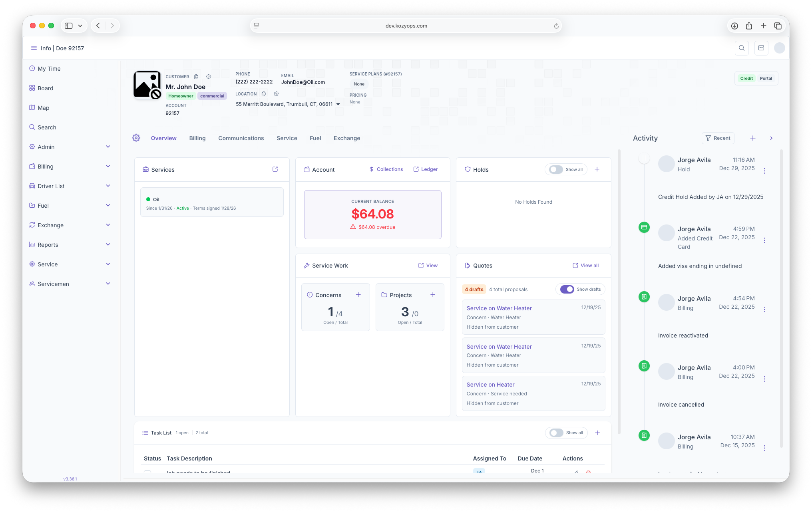Add a new hold with plus icon
Image resolution: width=812 pixels, height=512 pixels.
(x=597, y=169)
